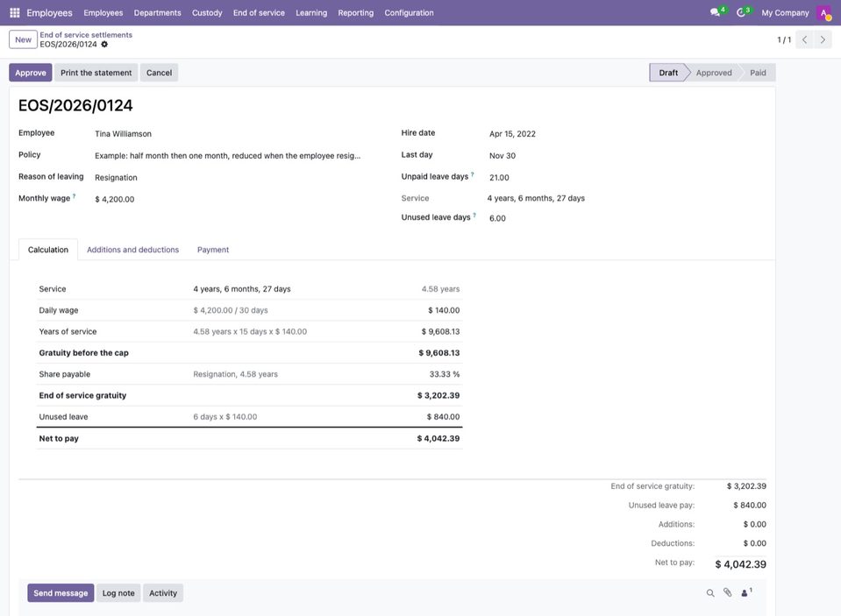Show followers icon in chatter
Viewport: 841px width, 616px height.
[x=746, y=592]
